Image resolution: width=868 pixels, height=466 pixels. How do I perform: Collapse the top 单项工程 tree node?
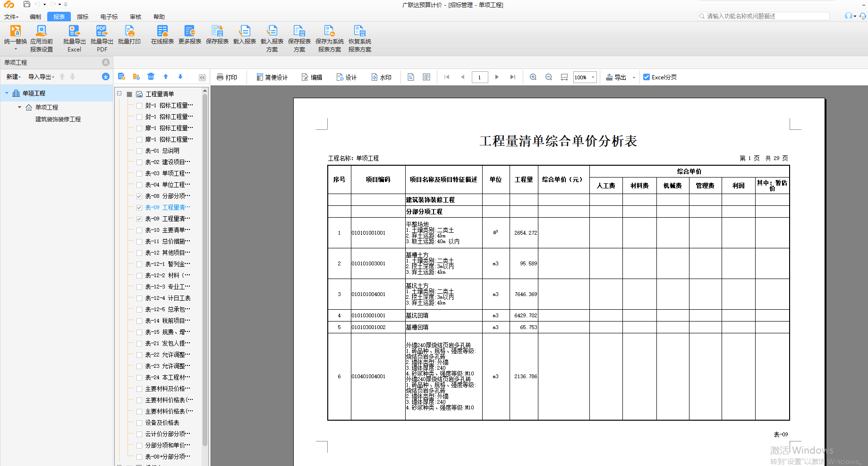click(x=7, y=93)
